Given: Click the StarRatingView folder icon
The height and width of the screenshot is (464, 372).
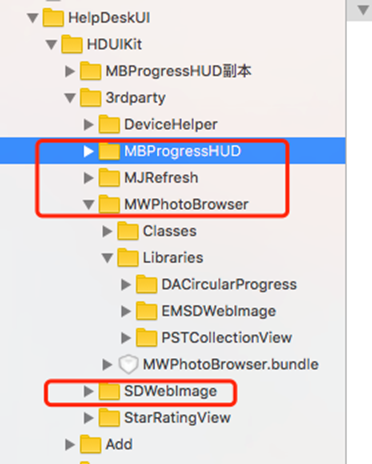Looking at the screenshot, I should coord(109,418).
